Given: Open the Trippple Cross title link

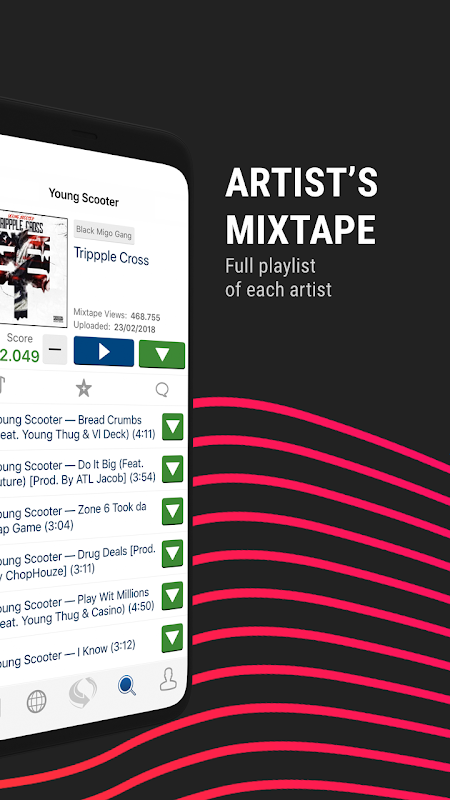Looking at the screenshot, I should [111, 256].
